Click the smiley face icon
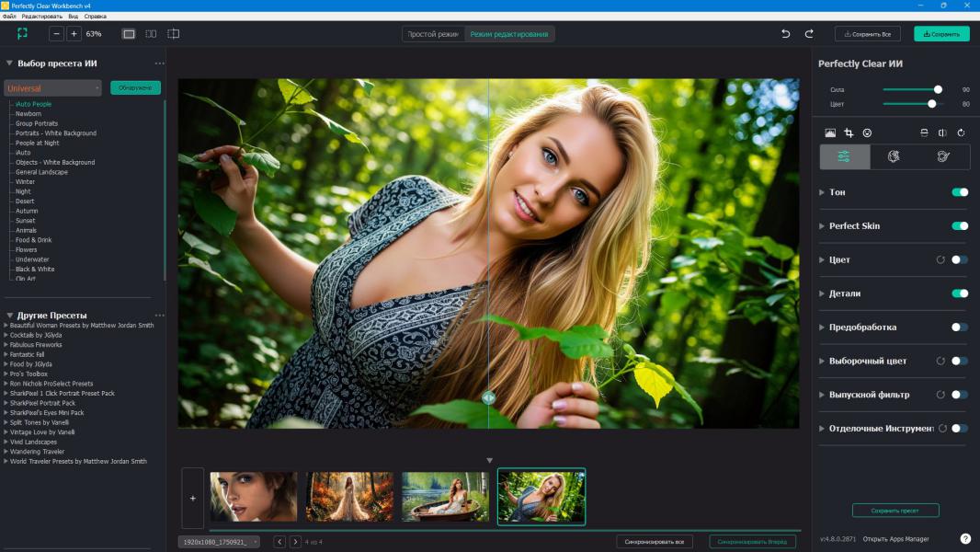The image size is (980, 552). (x=867, y=132)
